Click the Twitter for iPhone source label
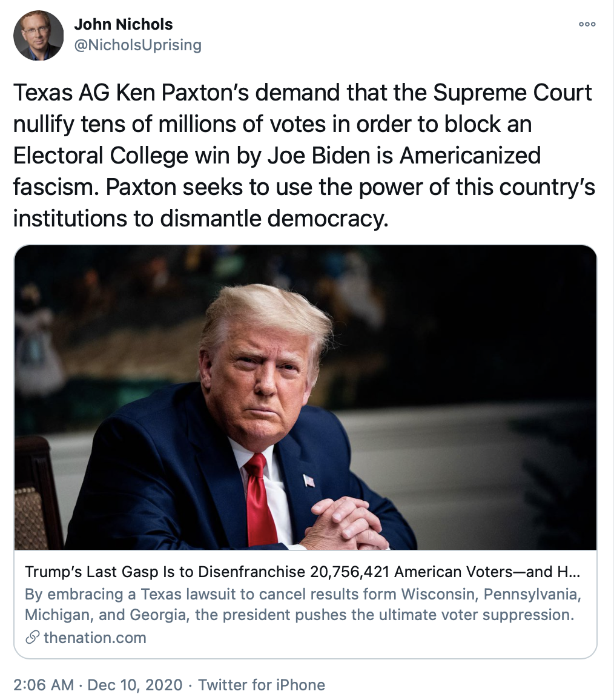This screenshot has width=614, height=700. [262, 685]
